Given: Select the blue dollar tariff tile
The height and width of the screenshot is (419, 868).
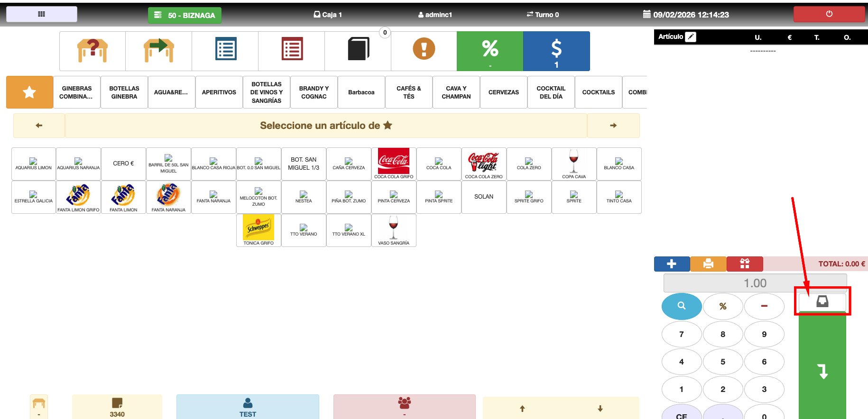Looking at the screenshot, I should click(x=556, y=51).
